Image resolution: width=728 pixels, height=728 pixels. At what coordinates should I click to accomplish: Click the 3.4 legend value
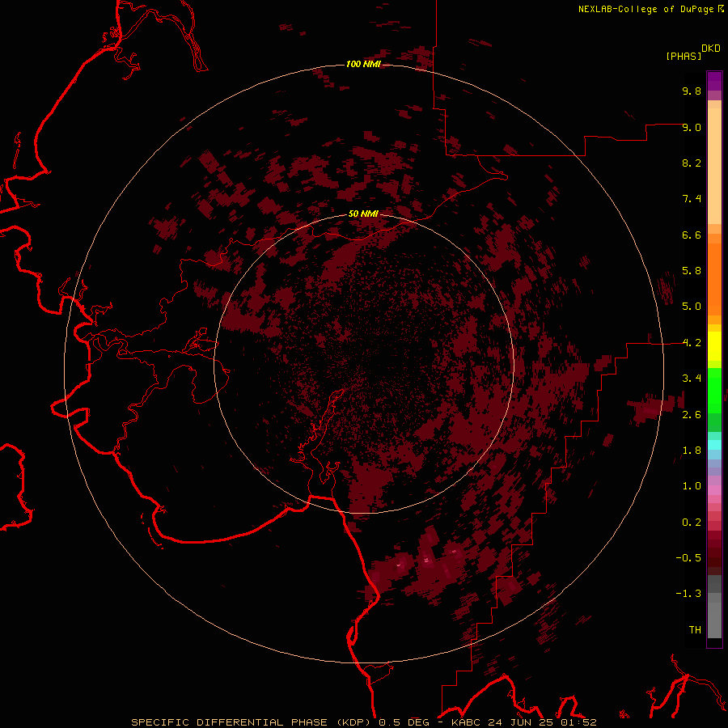[692, 379]
